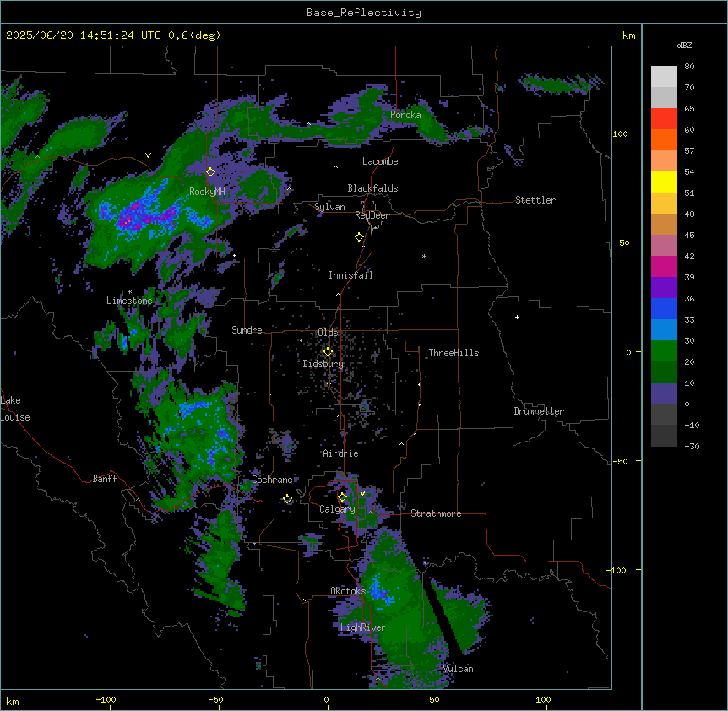
Task: Click the dBZ legend heading
Action: pyautogui.click(x=684, y=46)
